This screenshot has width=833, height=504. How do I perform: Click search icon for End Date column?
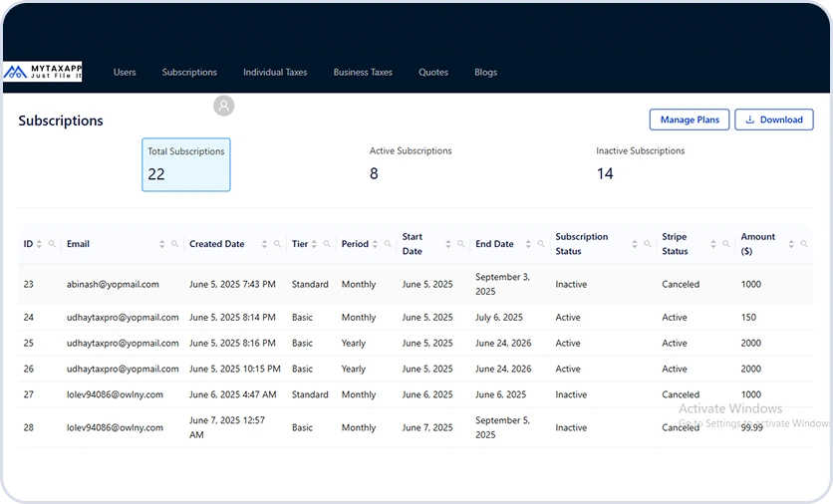tap(541, 244)
